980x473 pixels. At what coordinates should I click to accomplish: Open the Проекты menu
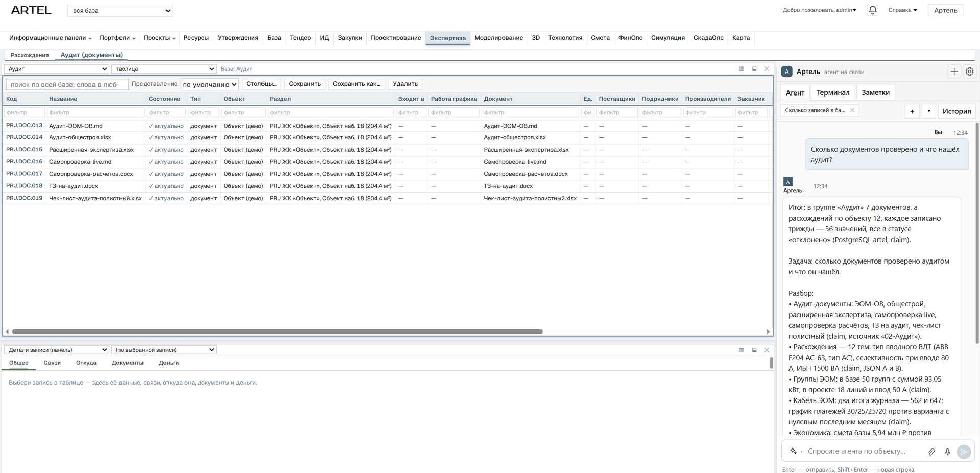click(159, 38)
